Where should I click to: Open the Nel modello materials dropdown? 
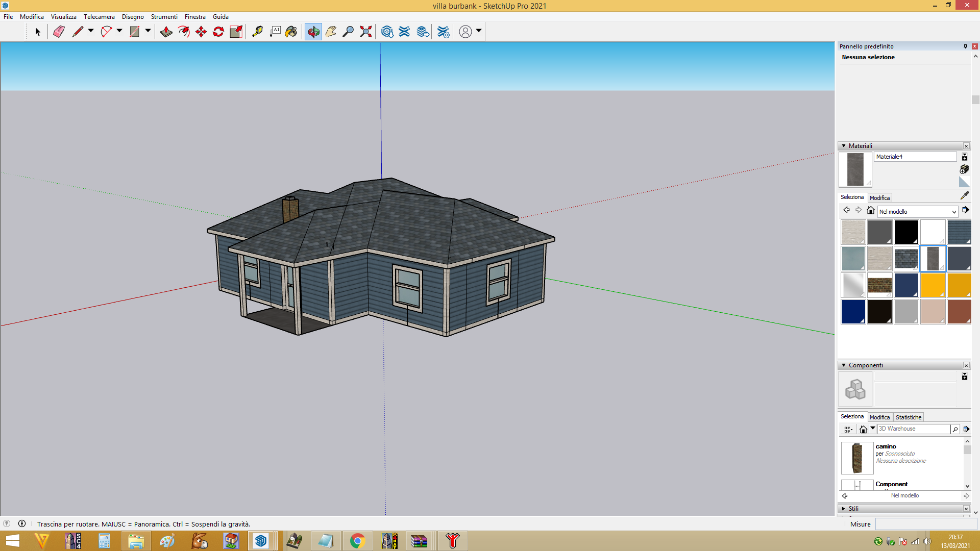pyautogui.click(x=917, y=212)
